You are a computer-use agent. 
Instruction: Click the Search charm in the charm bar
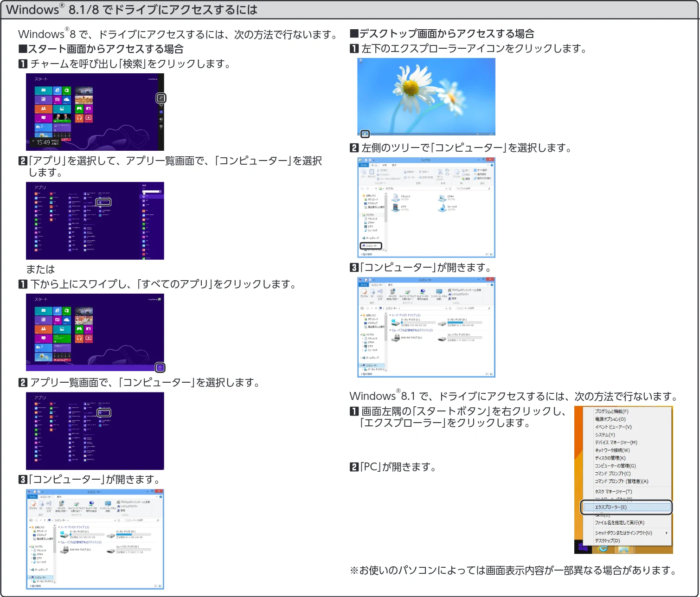point(161,98)
